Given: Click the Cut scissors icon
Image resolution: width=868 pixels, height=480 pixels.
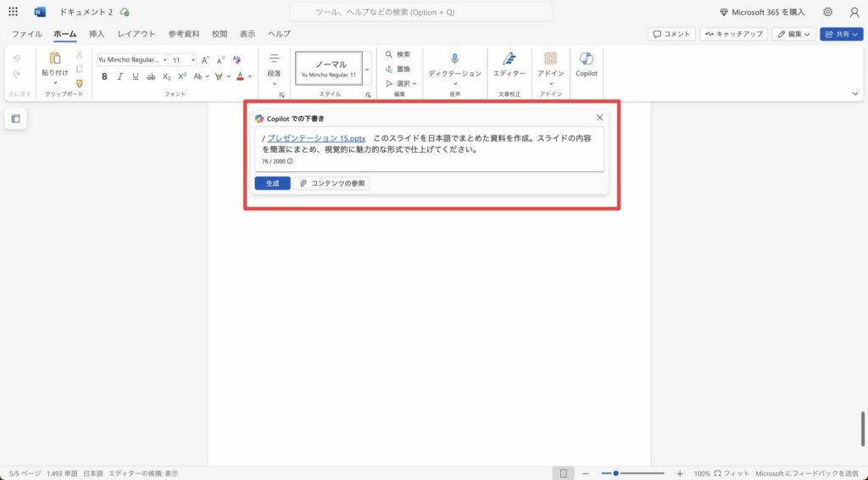Looking at the screenshot, I should coord(79,54).
